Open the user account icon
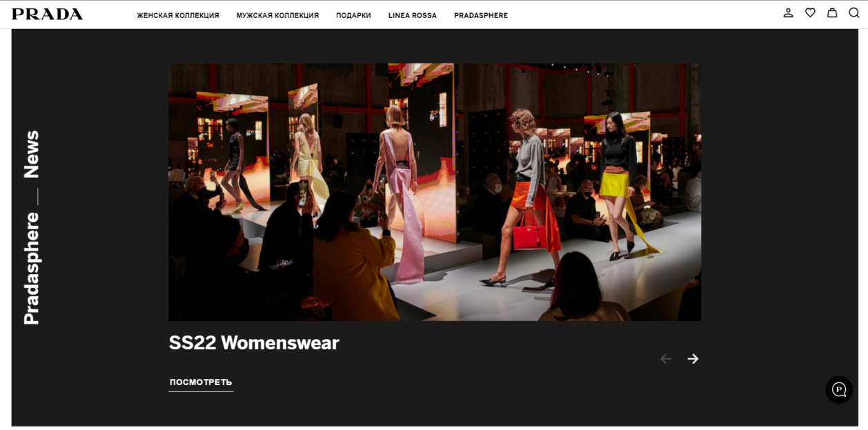This screenshot has width=868, height=430. coord(788,13)
